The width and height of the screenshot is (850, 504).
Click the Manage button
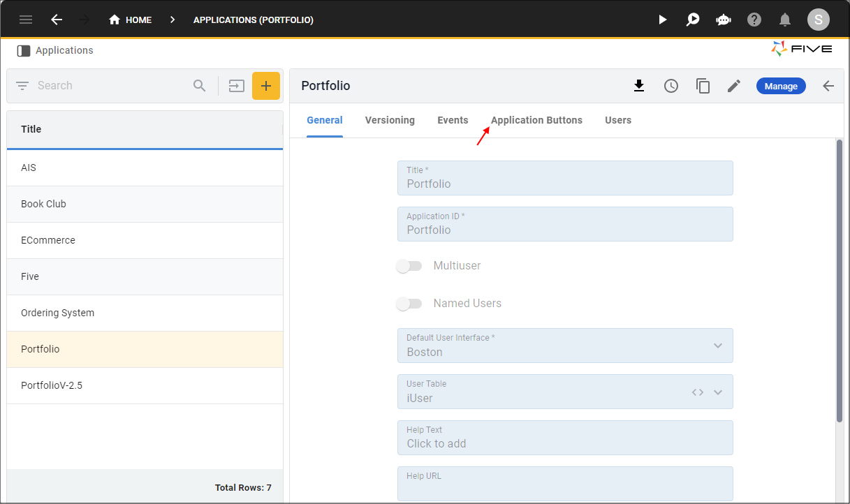point(781,85)
